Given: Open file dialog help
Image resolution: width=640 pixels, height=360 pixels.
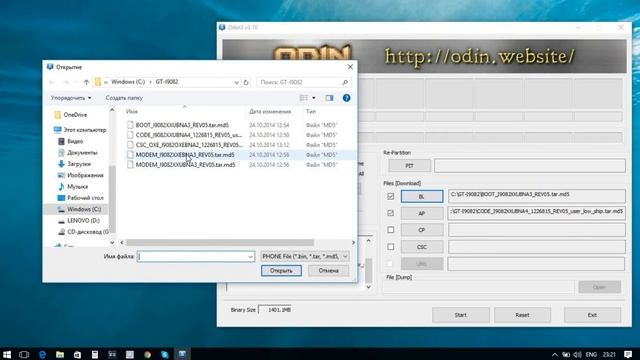Looking at the screenshot, I should [347, 98].
